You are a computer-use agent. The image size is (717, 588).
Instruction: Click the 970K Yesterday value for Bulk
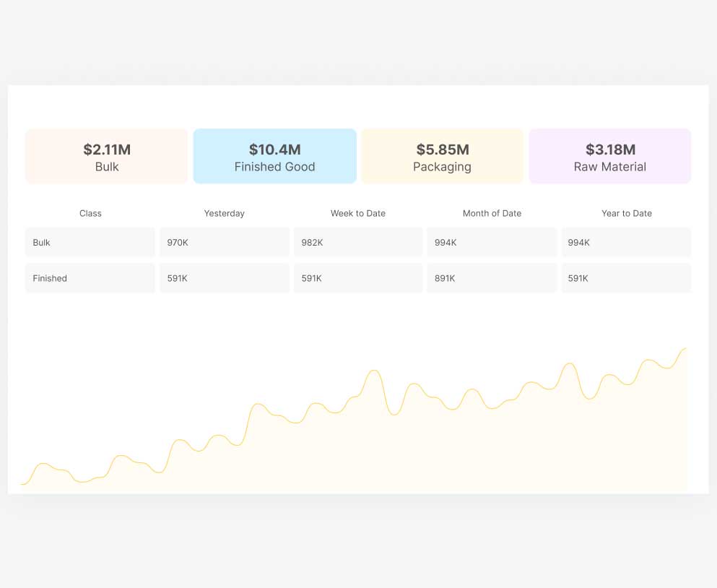click(224, 243)
